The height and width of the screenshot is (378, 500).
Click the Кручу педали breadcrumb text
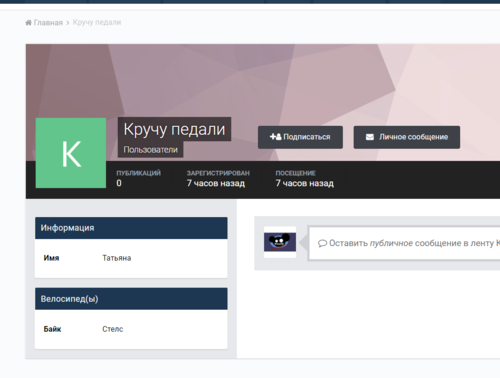coord(97,22)
